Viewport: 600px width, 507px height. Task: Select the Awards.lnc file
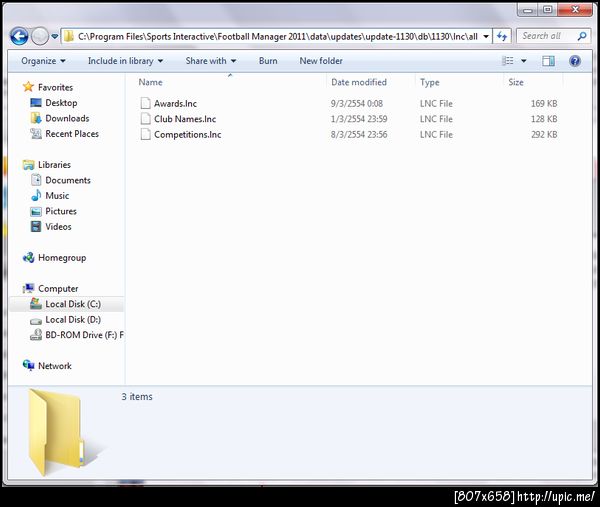[175, 104]
